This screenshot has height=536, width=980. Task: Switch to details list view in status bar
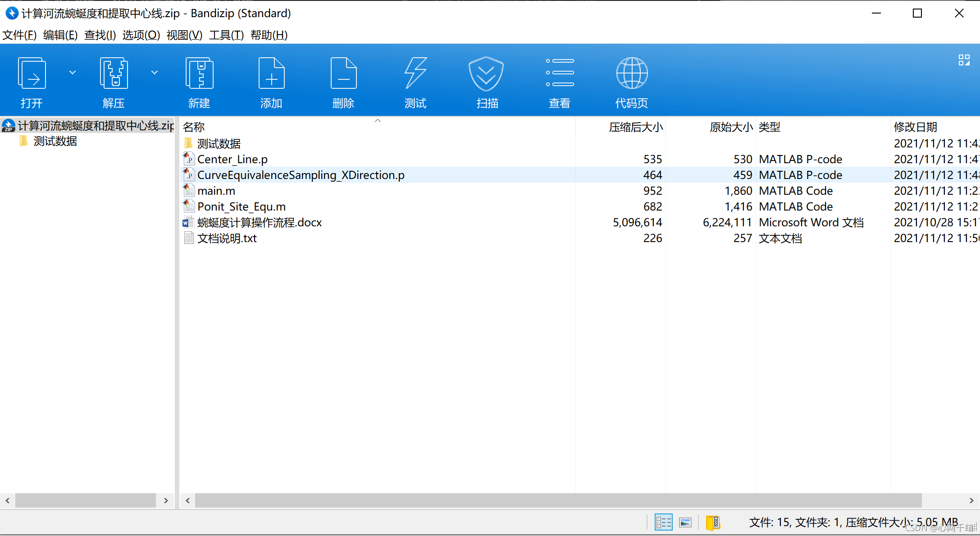663,522
